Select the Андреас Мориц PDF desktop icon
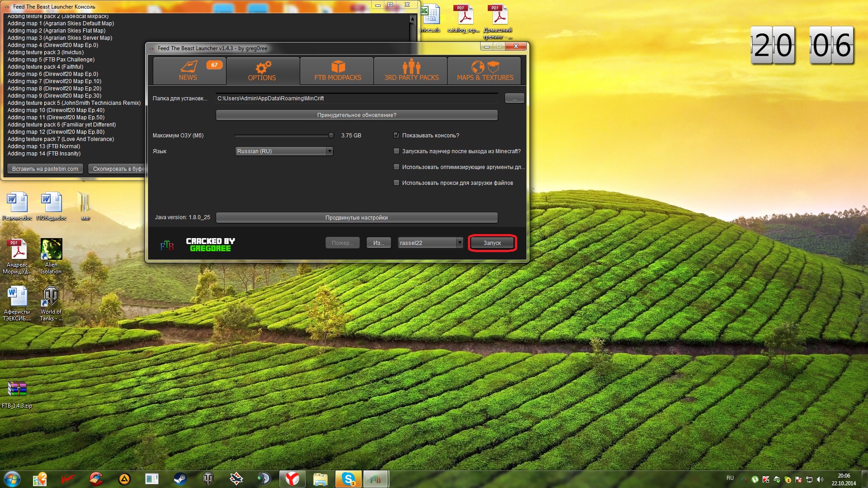Image resolution: width=868 pixels, height=488 pixels. pos(17,257)
